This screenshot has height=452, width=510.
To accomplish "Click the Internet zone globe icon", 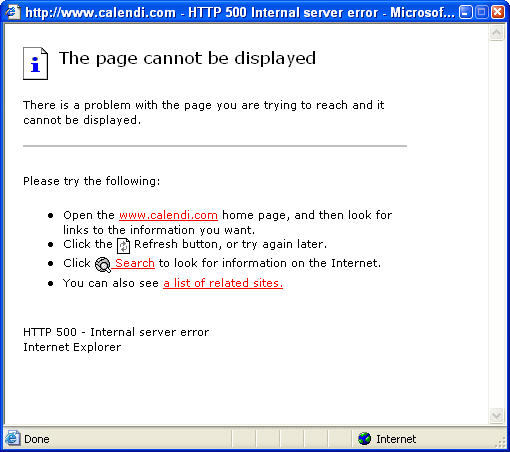I will coord(364,438).
